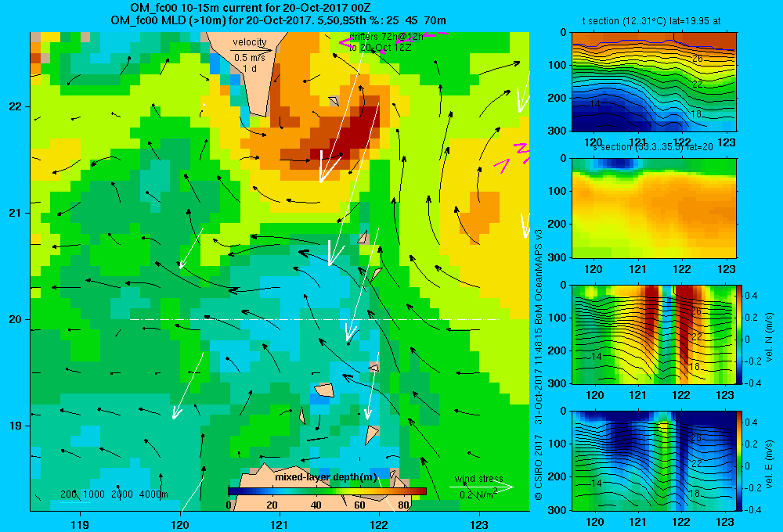Open the salinity section panel
This screenshot has width=783, height=532.
654,208
